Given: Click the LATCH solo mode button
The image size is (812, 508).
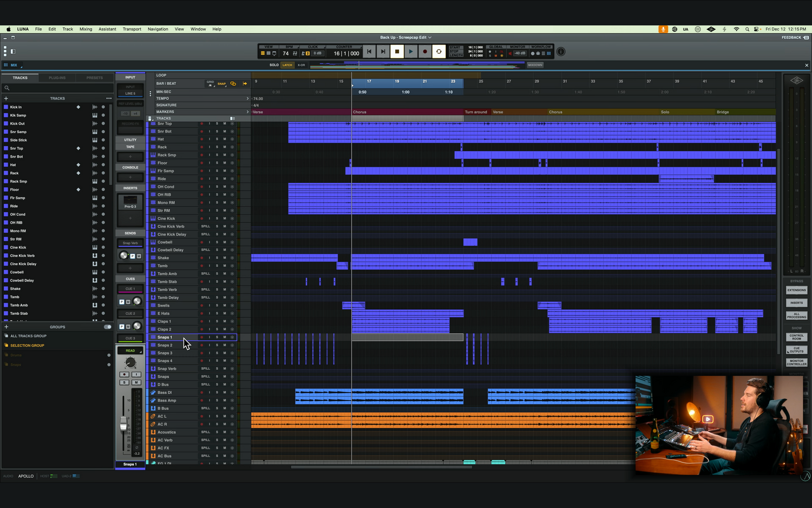Looking at the screenshot, I should [x=287, y=65].
